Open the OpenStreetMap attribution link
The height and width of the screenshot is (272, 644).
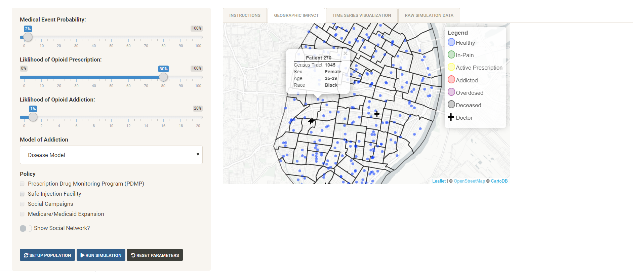pos(469,181)
